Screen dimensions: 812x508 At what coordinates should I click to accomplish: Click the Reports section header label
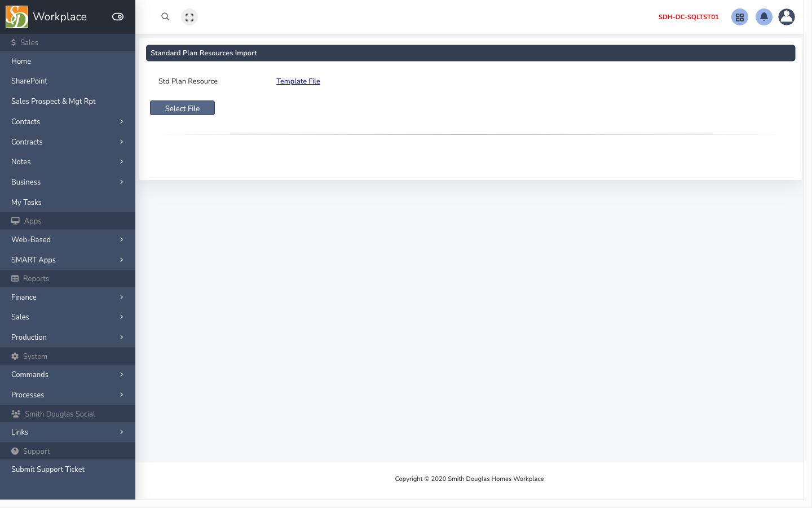[x=36, y=278]
